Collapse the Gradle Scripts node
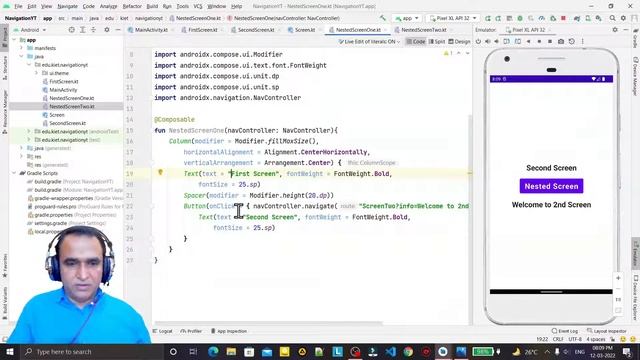Screen dimensions: 640x360 (x=15, y=173)
